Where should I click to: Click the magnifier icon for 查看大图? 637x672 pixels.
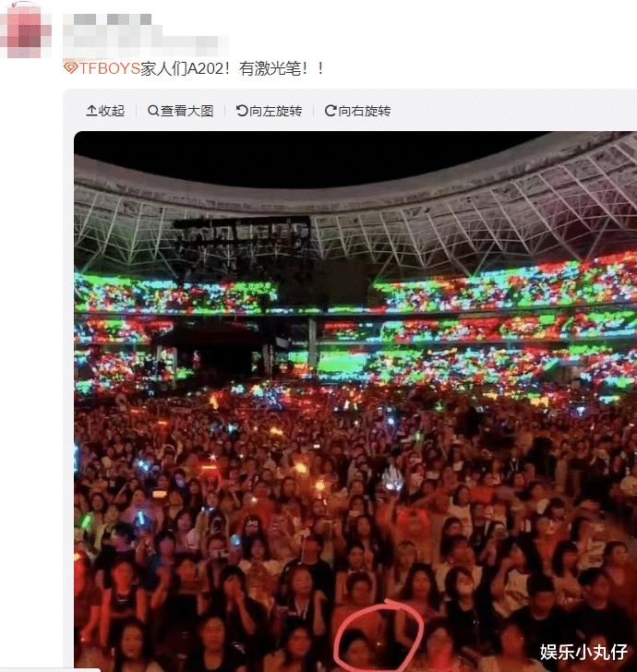(x=153, y=111)
